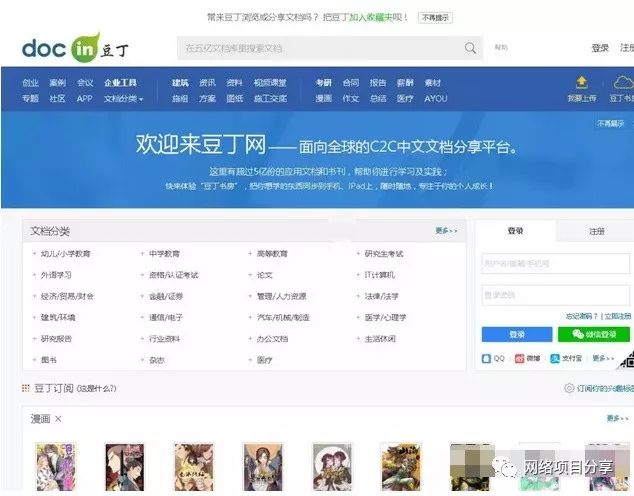Sign in with the QQ icon
This screenshot has width=634, height=496.
click(486, 358)
